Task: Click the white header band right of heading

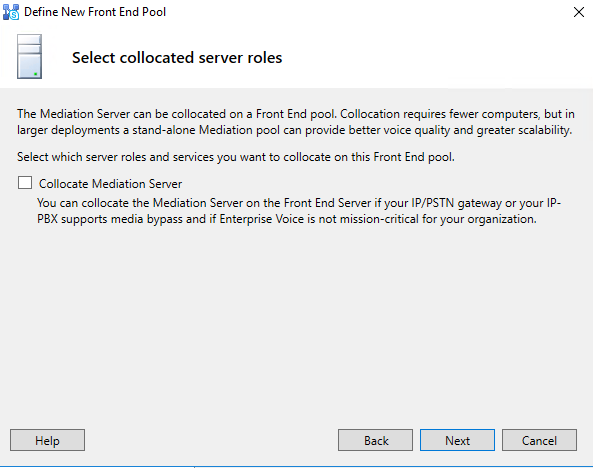Action: pyautogui.click(x=435, y=57)
